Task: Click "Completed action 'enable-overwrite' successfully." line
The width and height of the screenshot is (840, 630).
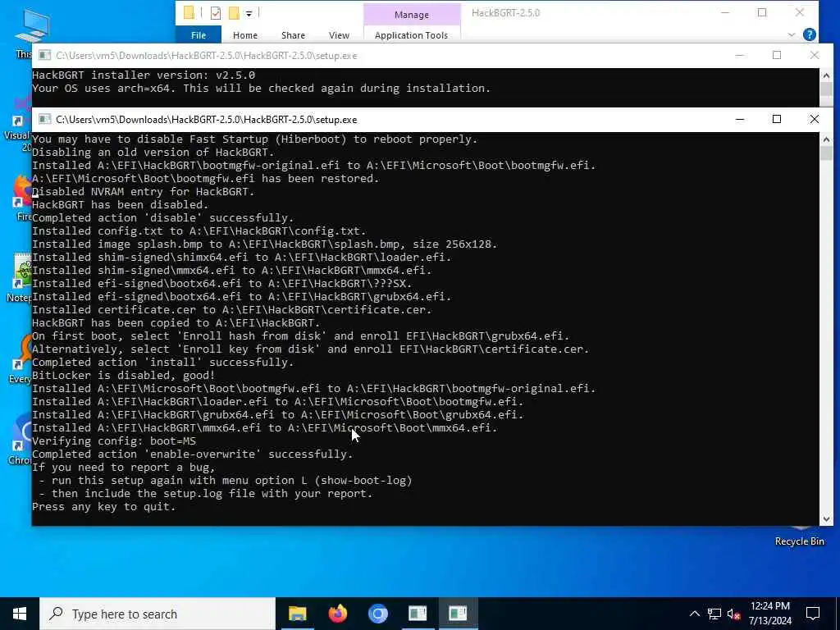Action: coord(192,454)
